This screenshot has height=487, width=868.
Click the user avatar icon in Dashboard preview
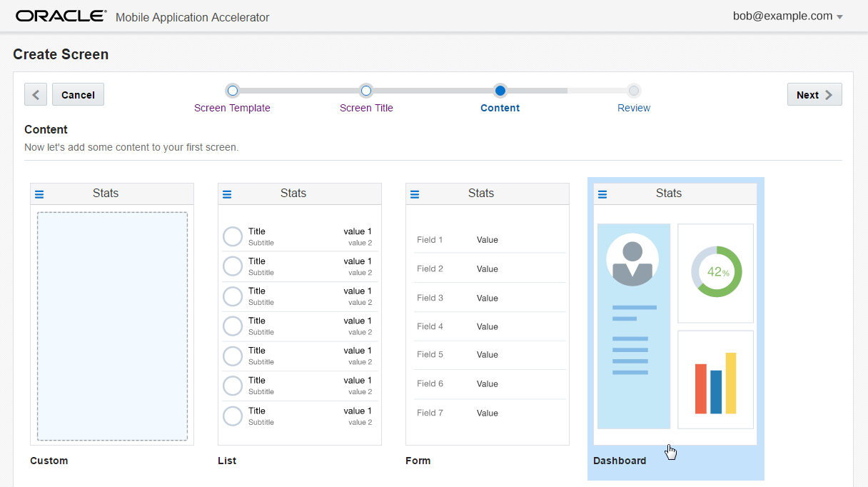[x=632, y=260]
